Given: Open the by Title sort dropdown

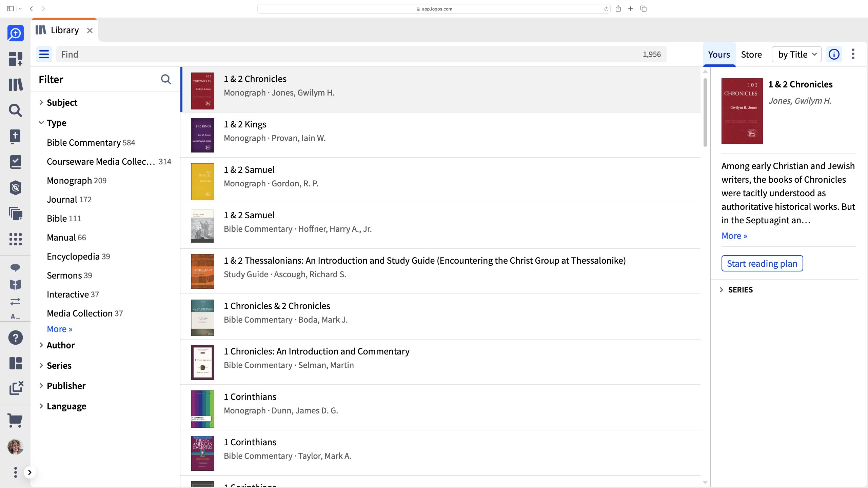Looking at the screenshot, I should [x=796, y=54].
